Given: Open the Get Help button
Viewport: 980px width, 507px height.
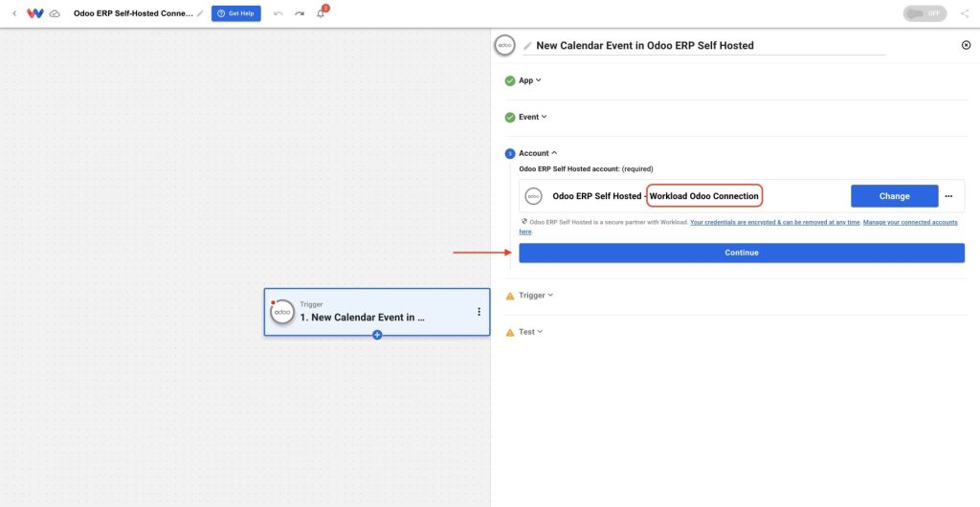Looking at the screenshot, I should 235,13.
